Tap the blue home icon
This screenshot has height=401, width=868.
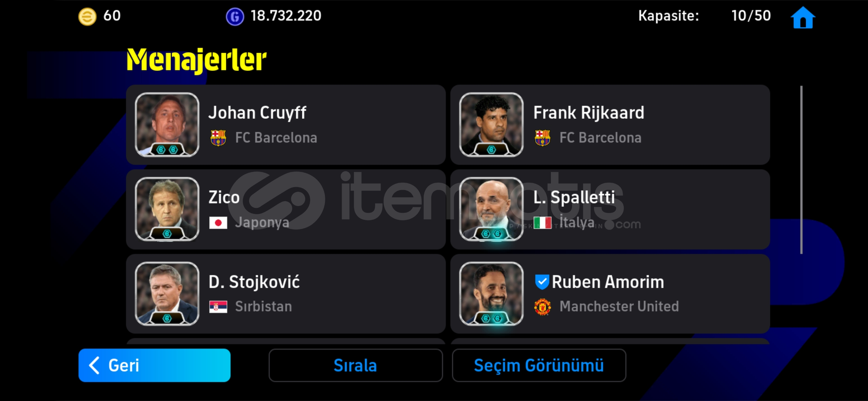coord(803,17)
